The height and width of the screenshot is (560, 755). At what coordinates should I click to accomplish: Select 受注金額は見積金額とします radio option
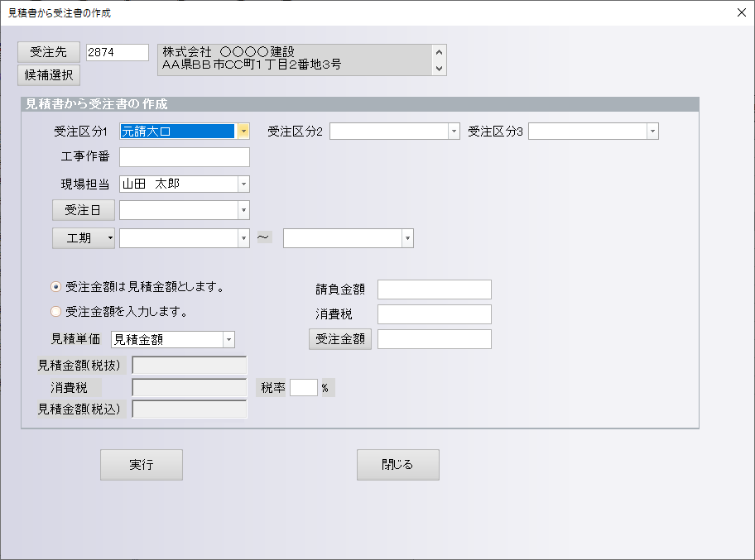click(56, 287)
